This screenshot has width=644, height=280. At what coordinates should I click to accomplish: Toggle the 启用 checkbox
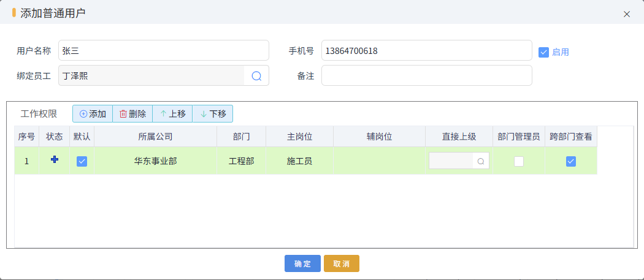pyautogui.click(x=543, y=52)
